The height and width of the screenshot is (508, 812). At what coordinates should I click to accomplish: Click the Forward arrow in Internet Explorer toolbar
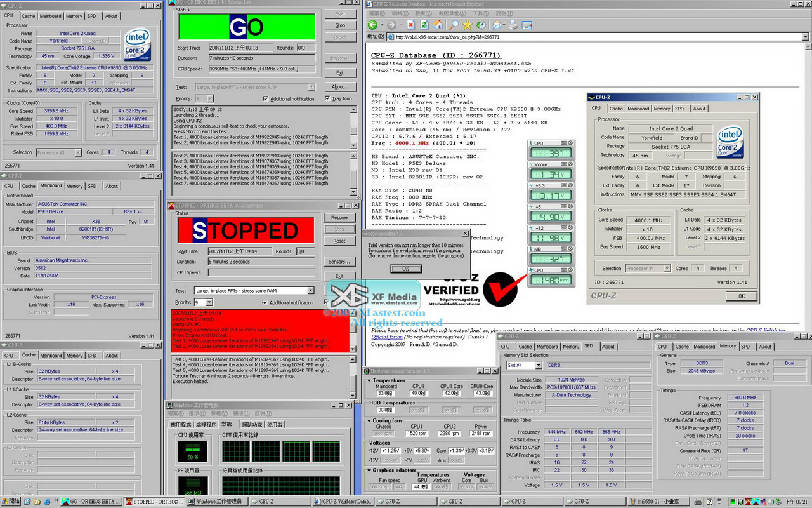tap(391, 25)
